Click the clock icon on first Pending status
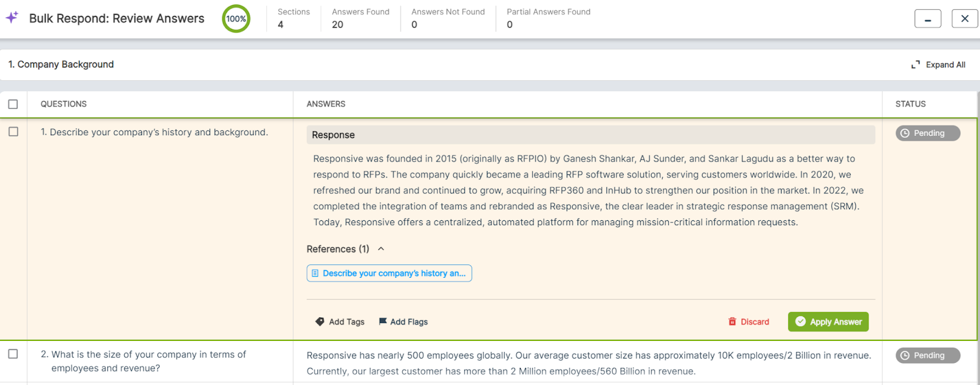 (905, 133)
